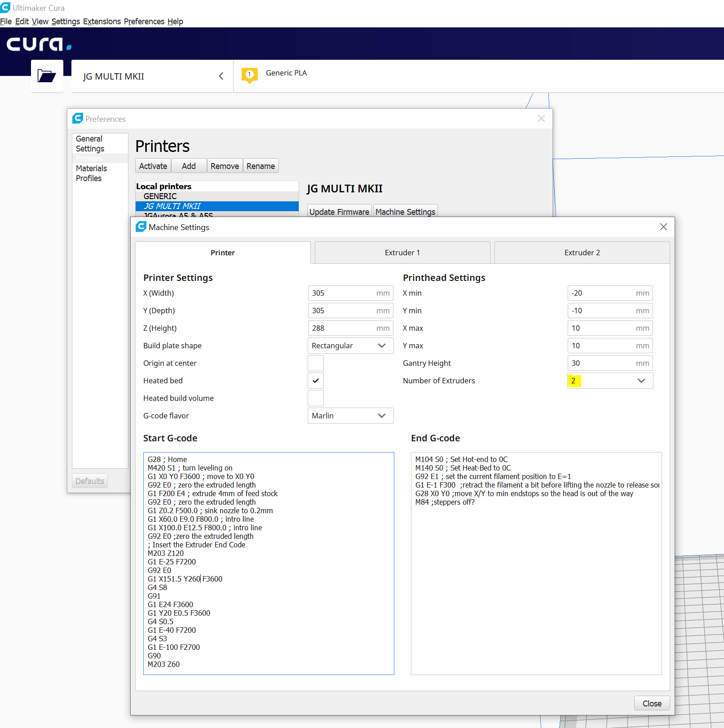Click the Gantry Height input field

610,363
